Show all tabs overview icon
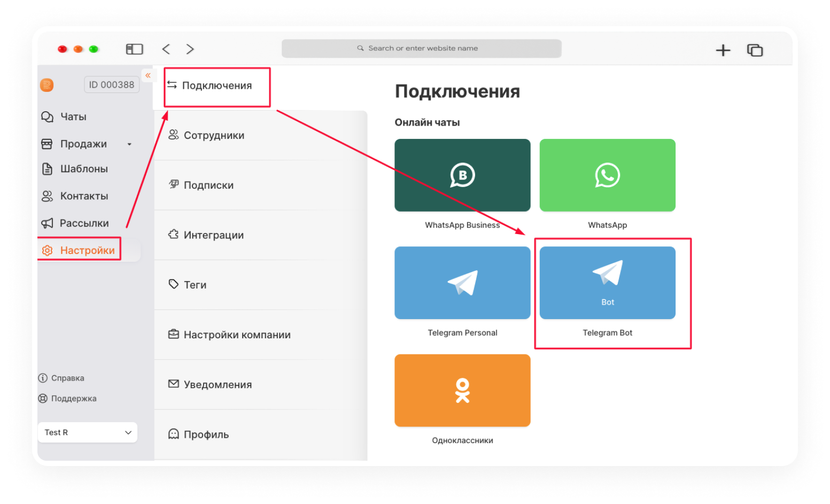Image resolution: width=830 pixels, height=504 pixels. 755,50
